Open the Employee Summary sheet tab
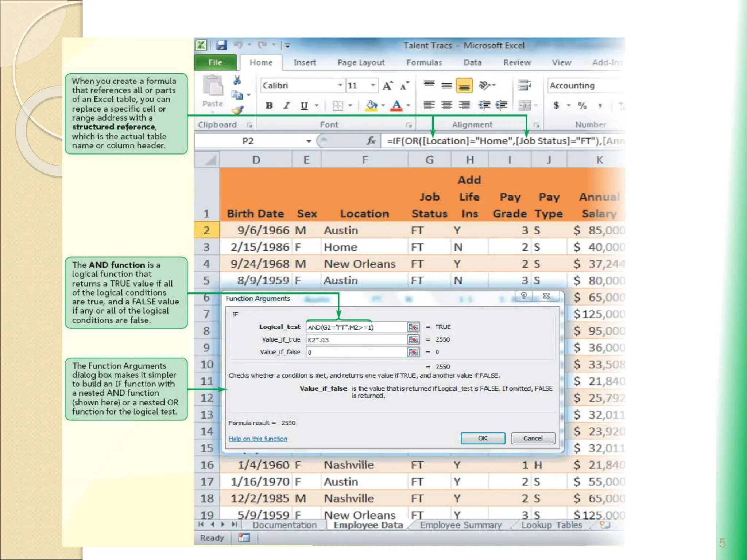The height and width of the screenshot is (560, 747). [x=461, y=525]
